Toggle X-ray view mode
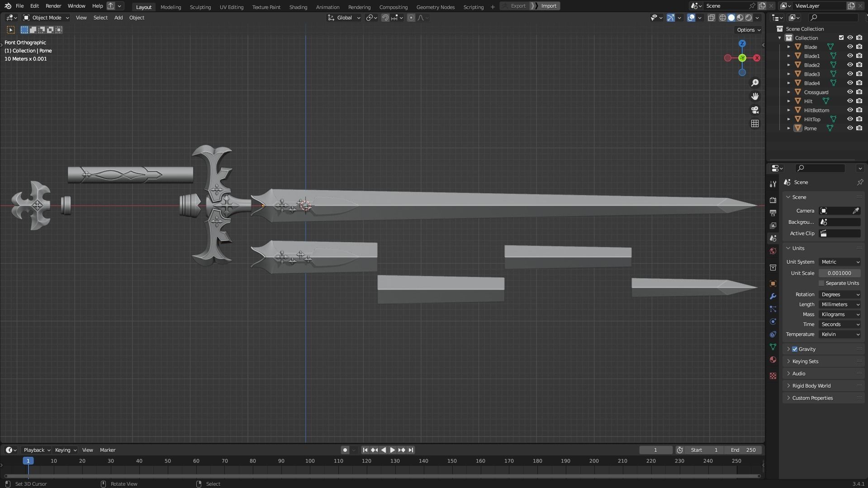The width and height of the screenshot is (868, 488). coord(711,18)
